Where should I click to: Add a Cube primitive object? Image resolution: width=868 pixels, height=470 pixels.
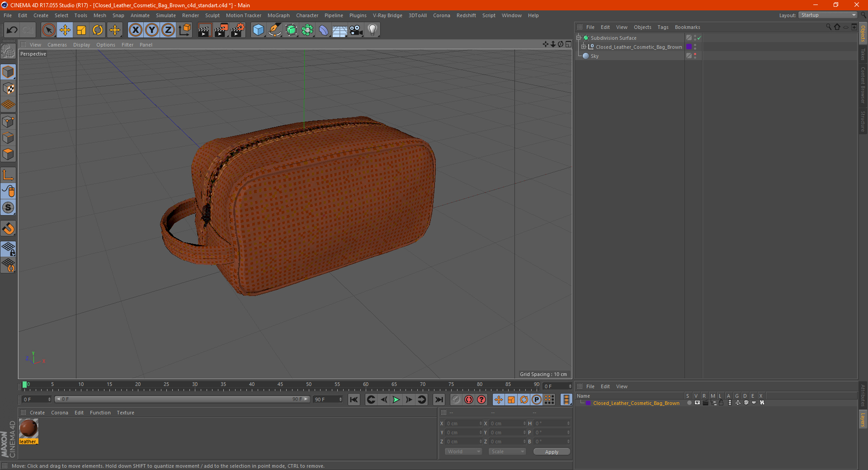click(x=258, y=30)
